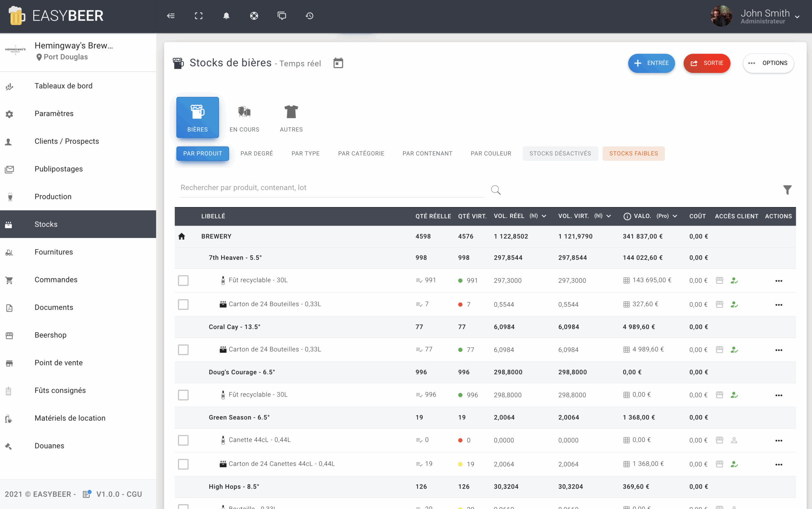The width and height of the screenshot is (812, 509).
Task: Click the ENTRÉE button
Action: 651,63
